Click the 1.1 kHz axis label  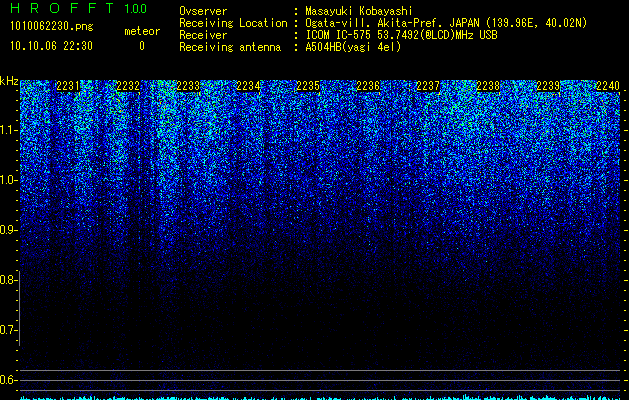pyautogui.click(x=8, y=130)
